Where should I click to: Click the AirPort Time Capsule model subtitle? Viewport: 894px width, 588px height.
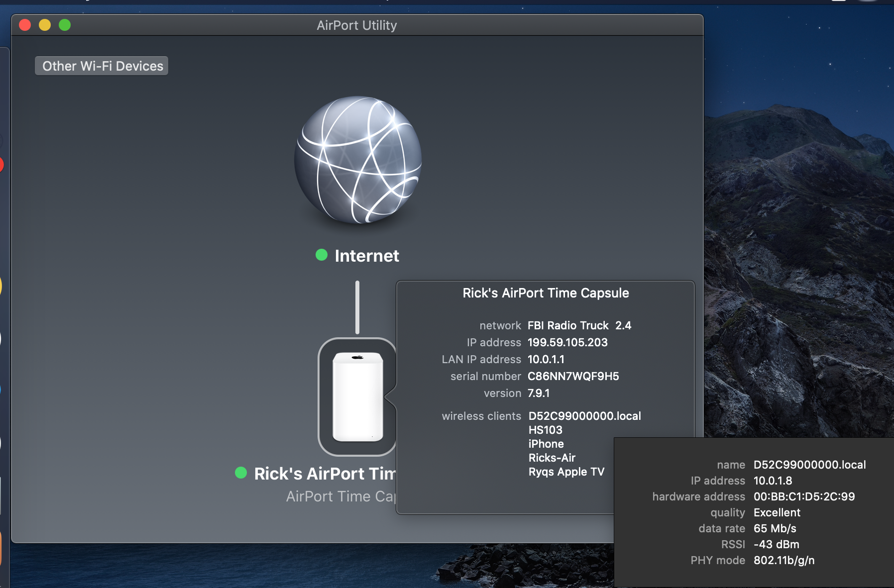341,496
